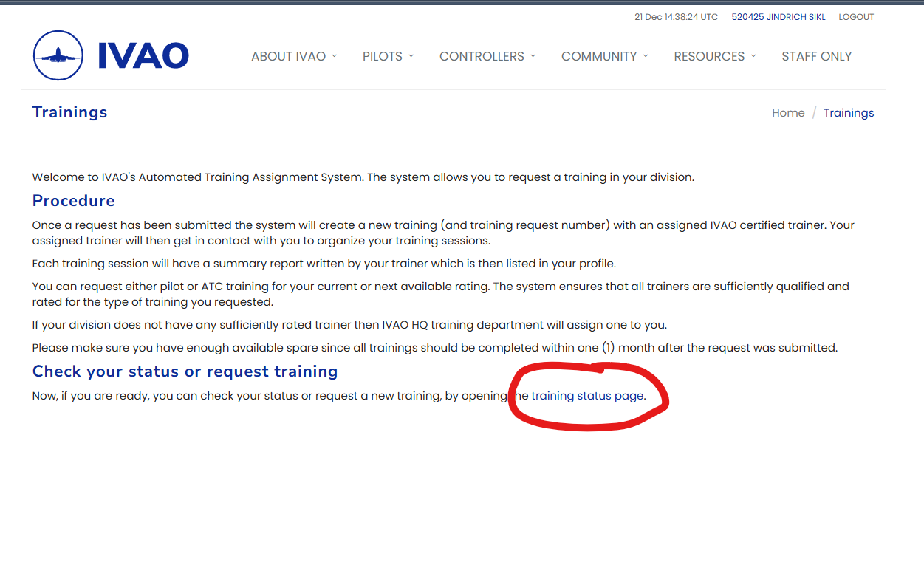Go to the STAFF ONLY section
Screen dimensions: 924x579
tap(817, 56)
